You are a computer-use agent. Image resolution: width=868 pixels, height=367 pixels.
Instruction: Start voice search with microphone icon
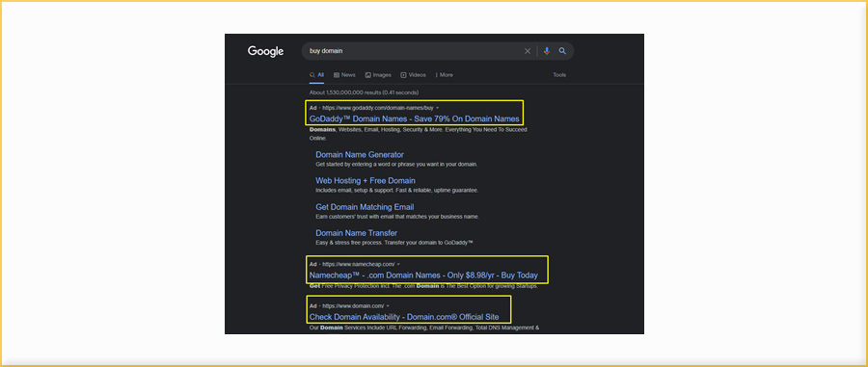tap(547, 51)
